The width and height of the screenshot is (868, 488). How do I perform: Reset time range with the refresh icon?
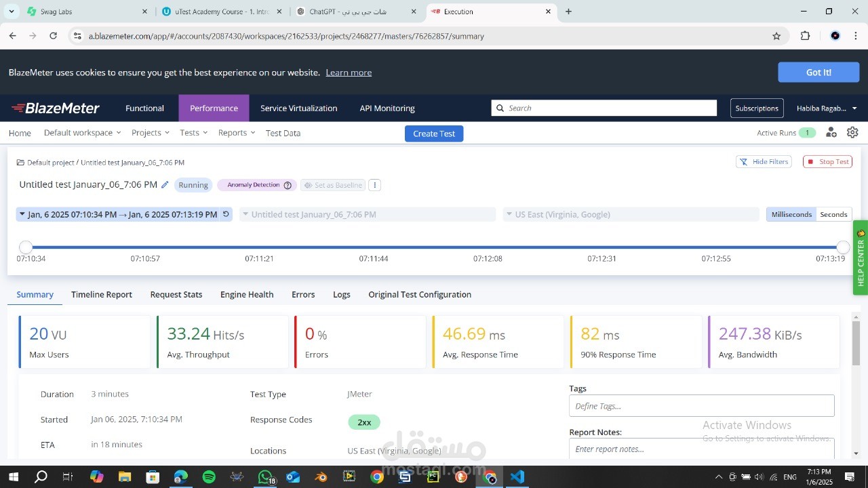click(226, 214)
